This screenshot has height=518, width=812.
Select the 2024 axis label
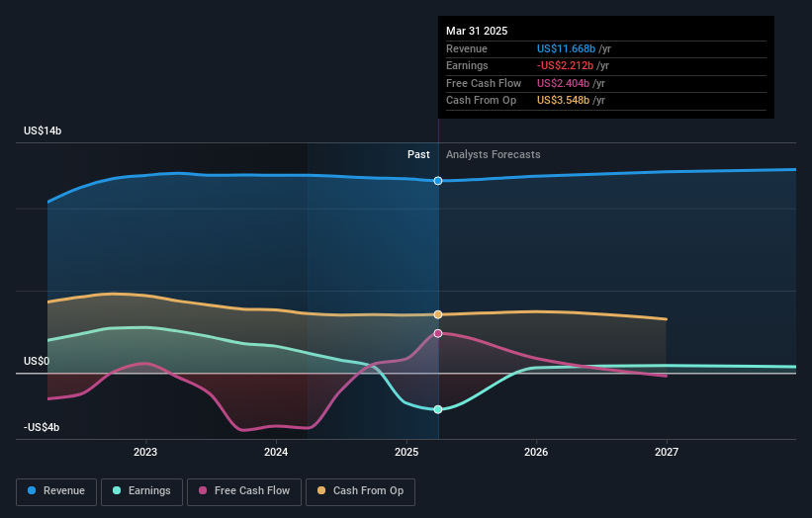click(x=276, y=453)
